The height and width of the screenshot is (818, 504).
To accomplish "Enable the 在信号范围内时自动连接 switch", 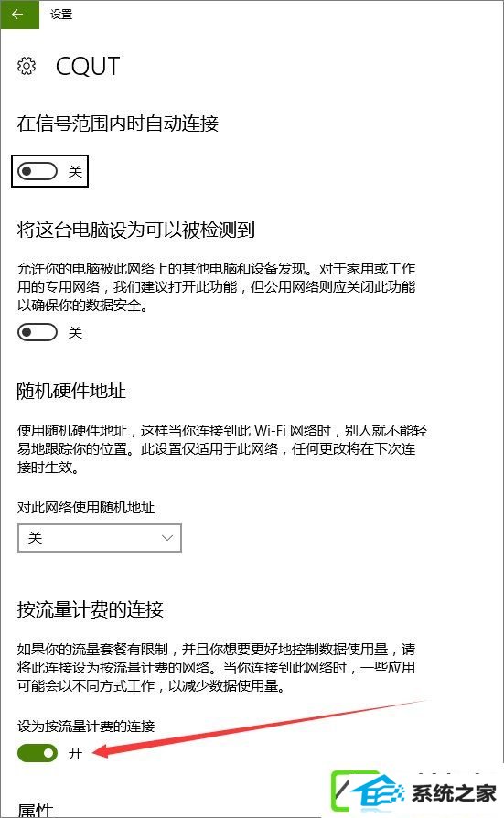I will (37, 171).
